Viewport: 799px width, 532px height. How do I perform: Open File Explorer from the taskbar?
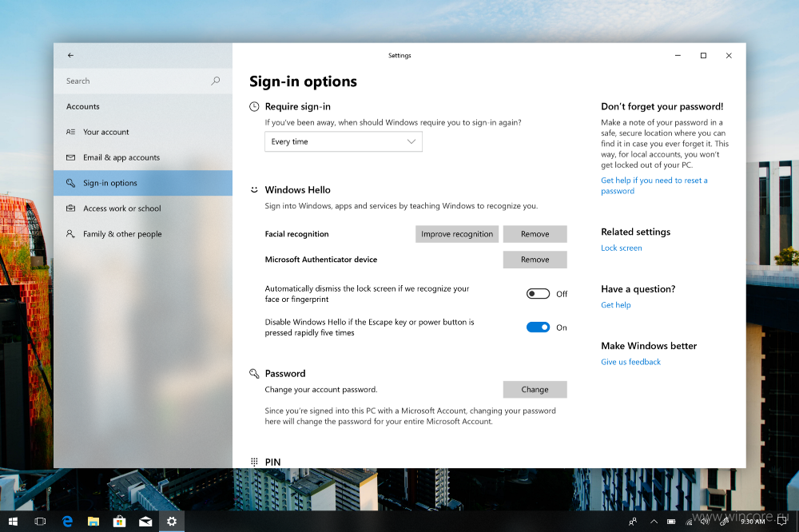click(x=93, y=522)
